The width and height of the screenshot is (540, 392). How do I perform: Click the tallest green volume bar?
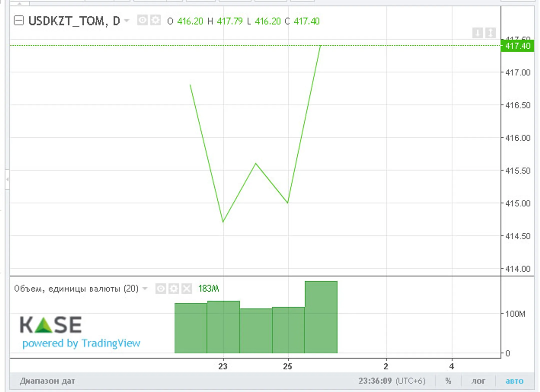tap(321, 317)
